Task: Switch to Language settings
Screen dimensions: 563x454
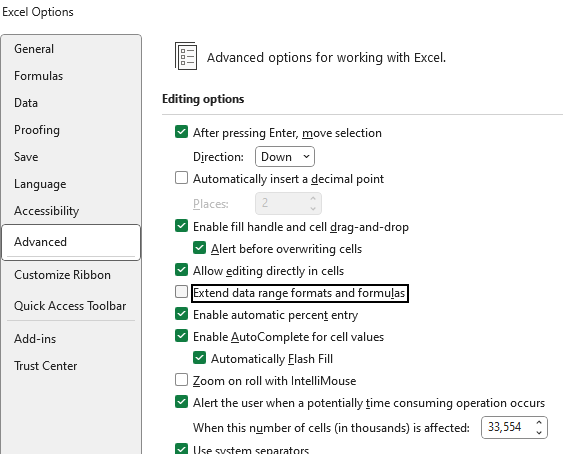Action: 40,184
